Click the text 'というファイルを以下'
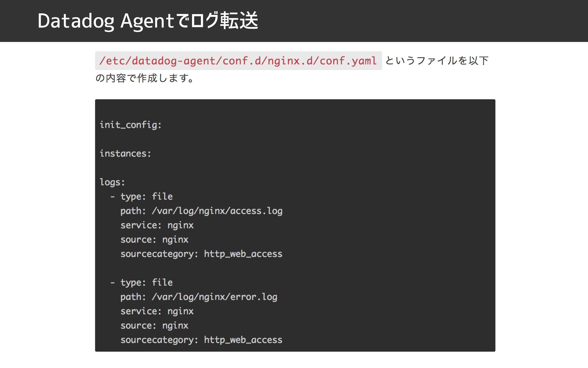 coord(437,60)
